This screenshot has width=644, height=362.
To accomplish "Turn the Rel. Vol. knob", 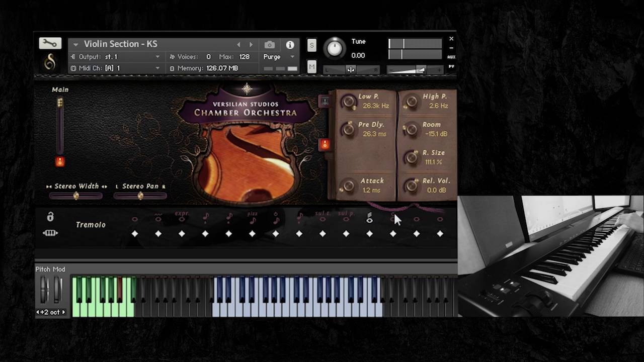I will [x=412, y=186].
